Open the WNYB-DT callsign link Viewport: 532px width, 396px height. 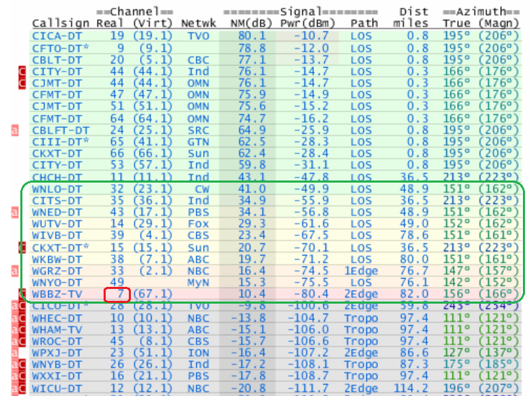[57, 364]
